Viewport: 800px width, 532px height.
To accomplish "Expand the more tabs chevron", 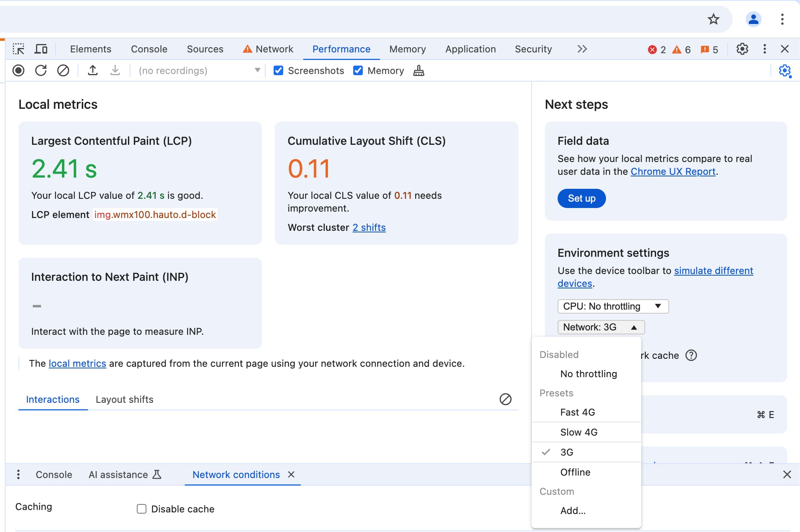I will coord(582,49).
